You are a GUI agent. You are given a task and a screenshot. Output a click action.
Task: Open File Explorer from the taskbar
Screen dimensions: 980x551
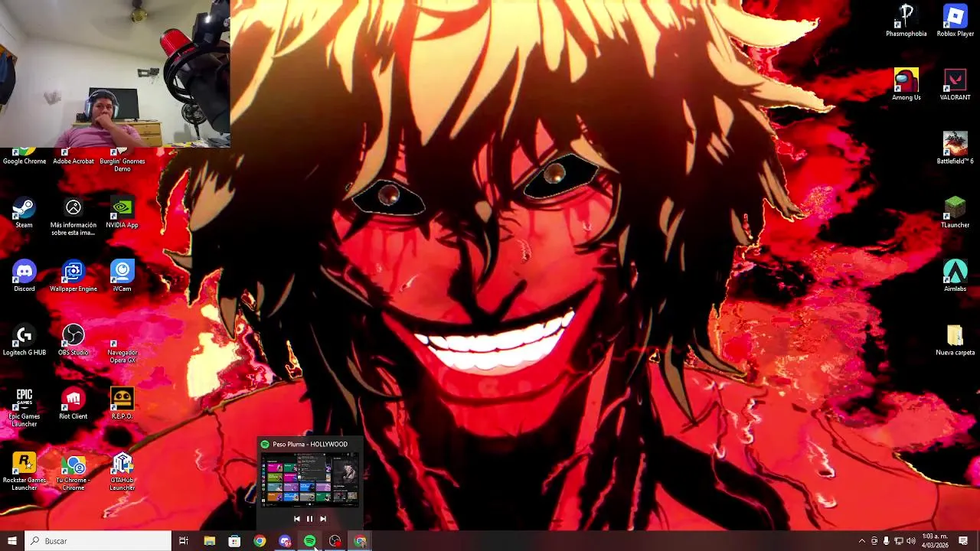click(x=209, y=541)
